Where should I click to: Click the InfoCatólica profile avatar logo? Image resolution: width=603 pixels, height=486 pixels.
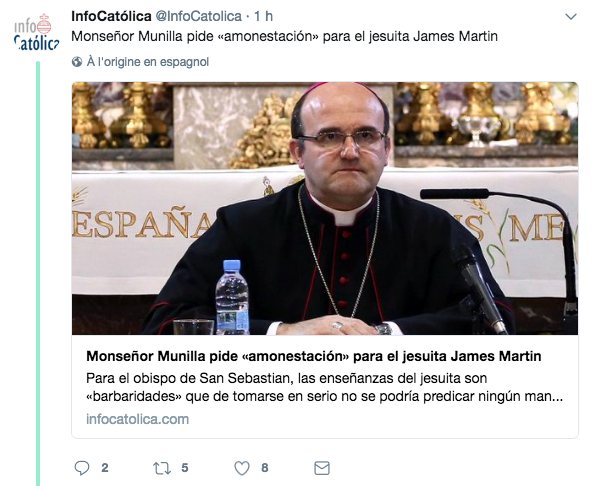[x=37, y=32]
